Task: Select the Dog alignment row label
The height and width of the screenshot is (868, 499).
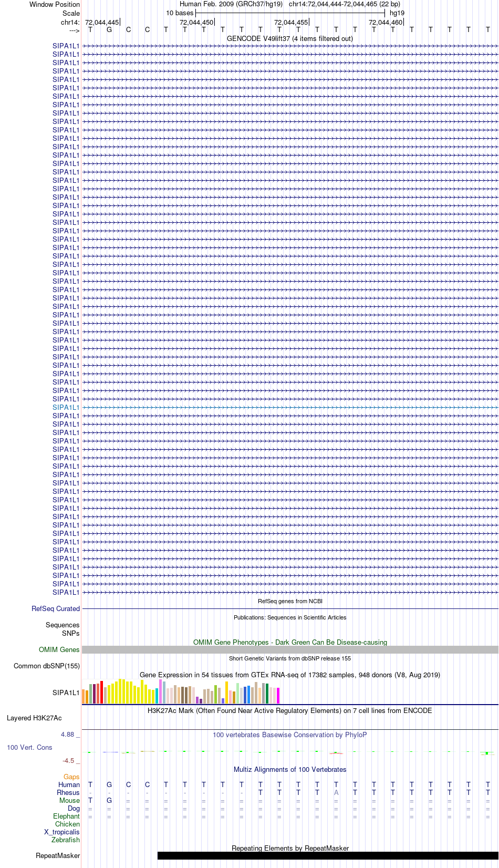Action: click(74, 808)
